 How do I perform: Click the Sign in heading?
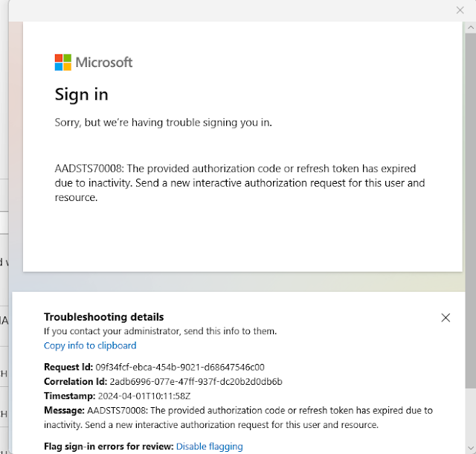pyautogui.click(x=82, y=95)
